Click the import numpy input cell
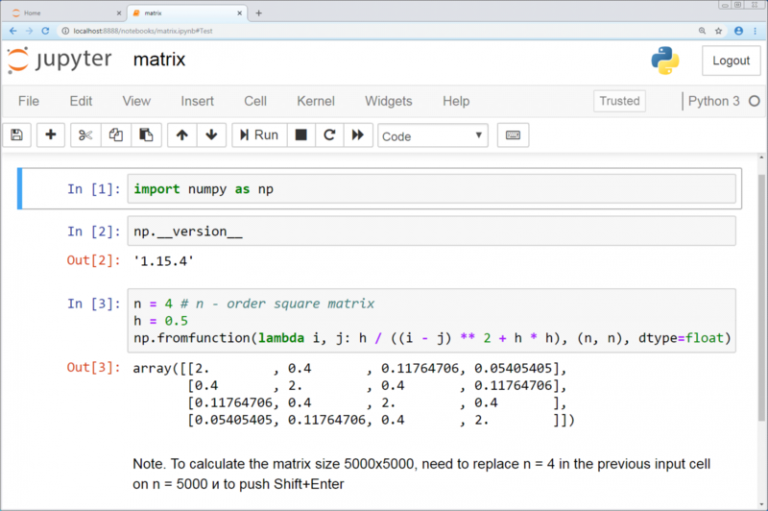 [x=431, y=189]
